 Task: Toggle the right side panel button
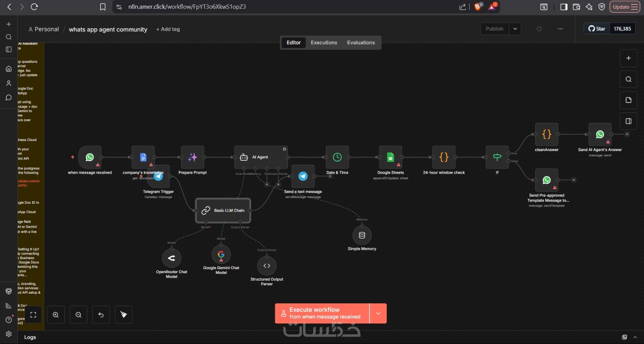[628, 121]
